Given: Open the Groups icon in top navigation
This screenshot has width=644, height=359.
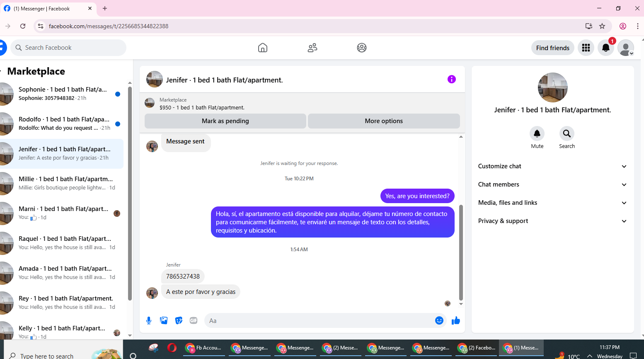Looking at the screenshot, I should coord(362,48).
